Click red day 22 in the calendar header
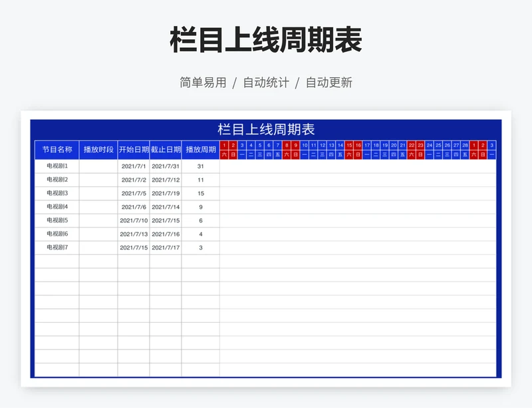 (412, 145)
